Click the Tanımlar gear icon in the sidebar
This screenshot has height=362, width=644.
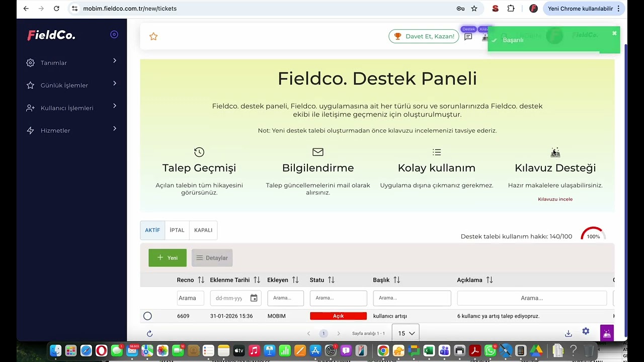[30, 63]
